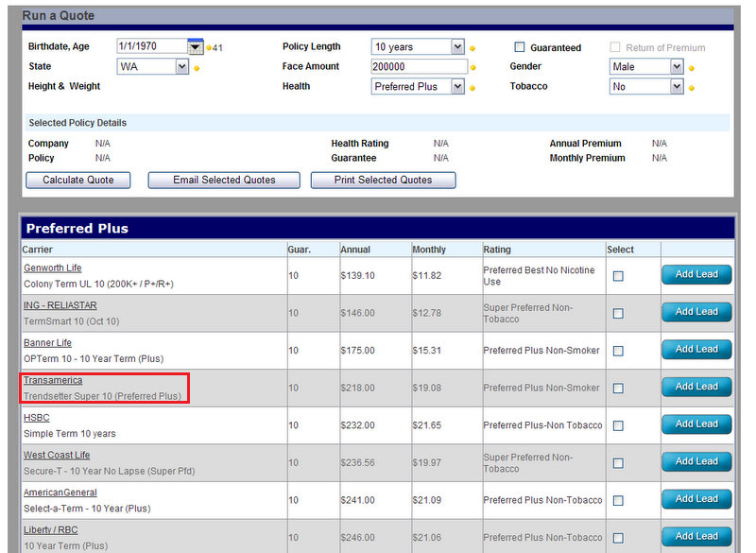
Task: Add Lead for Transamerica row
Action: (x=696, y=387)
